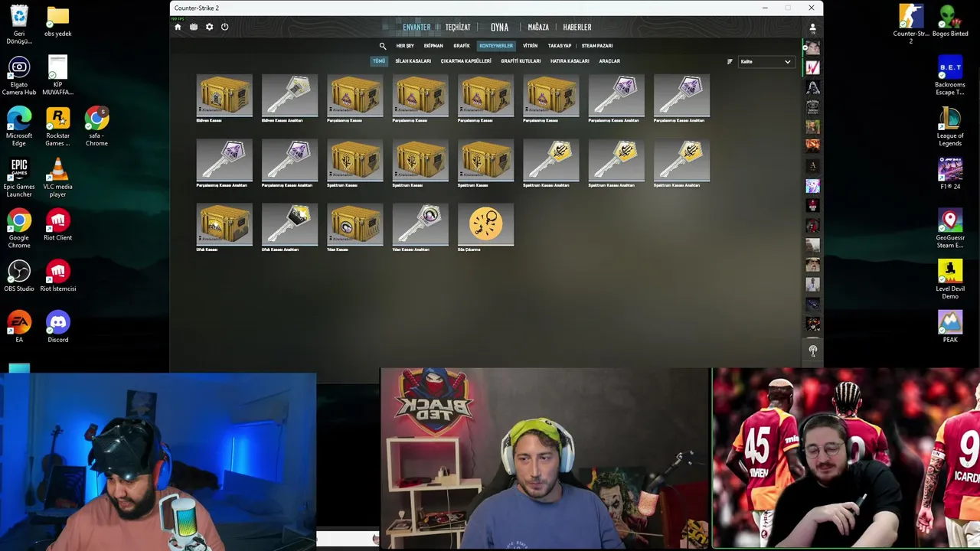Viewport: 980px width, 551px height.
Task: Launch Discord from desktop
Action: [x=58, y=328]
